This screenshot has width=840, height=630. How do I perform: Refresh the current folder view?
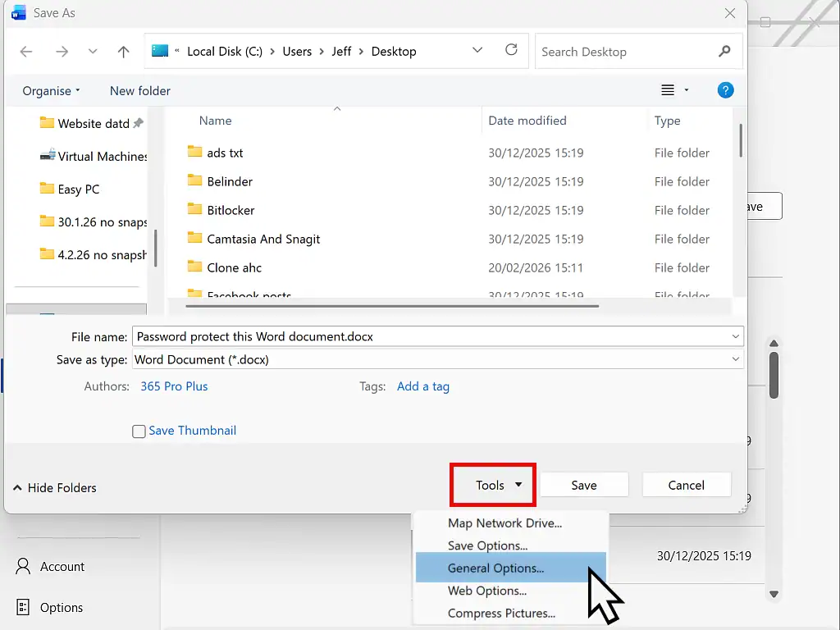tap(511, 50)
